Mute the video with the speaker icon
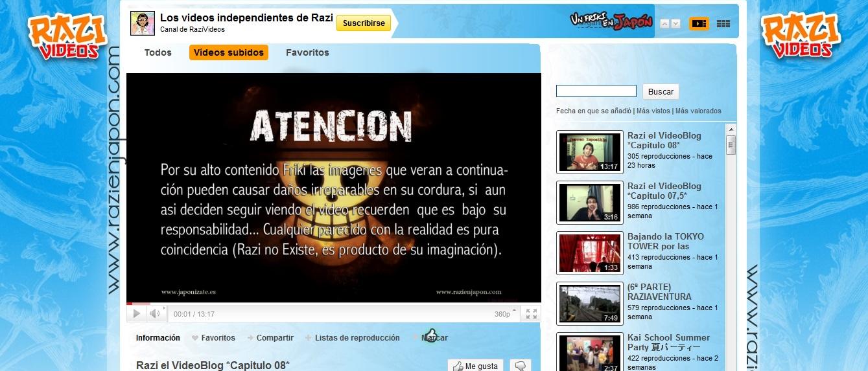This screenshot has height=371, width=868. click(x=154, y=314)
